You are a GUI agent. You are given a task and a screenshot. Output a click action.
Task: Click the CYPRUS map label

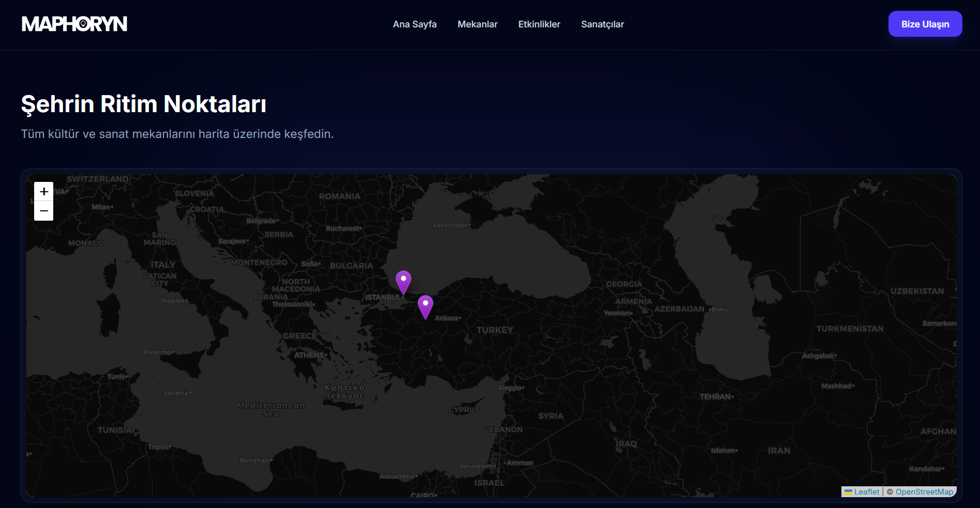pyautogui.click(x=464, y=410)
